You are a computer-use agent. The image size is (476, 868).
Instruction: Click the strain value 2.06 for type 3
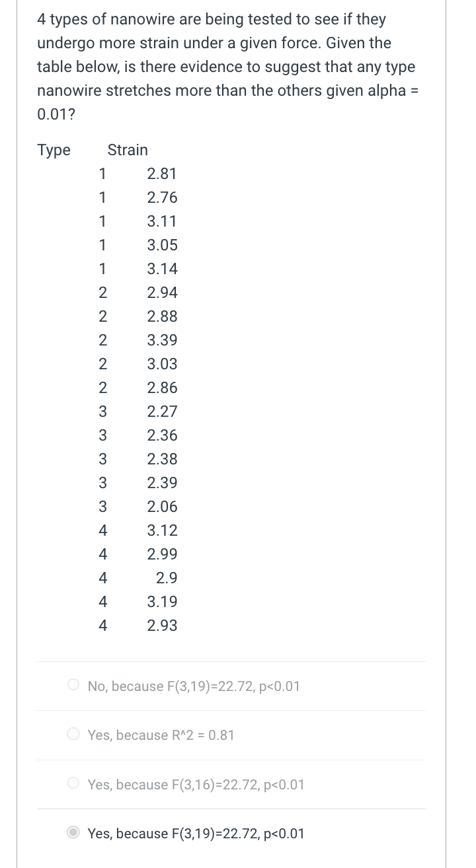point(162,507)
